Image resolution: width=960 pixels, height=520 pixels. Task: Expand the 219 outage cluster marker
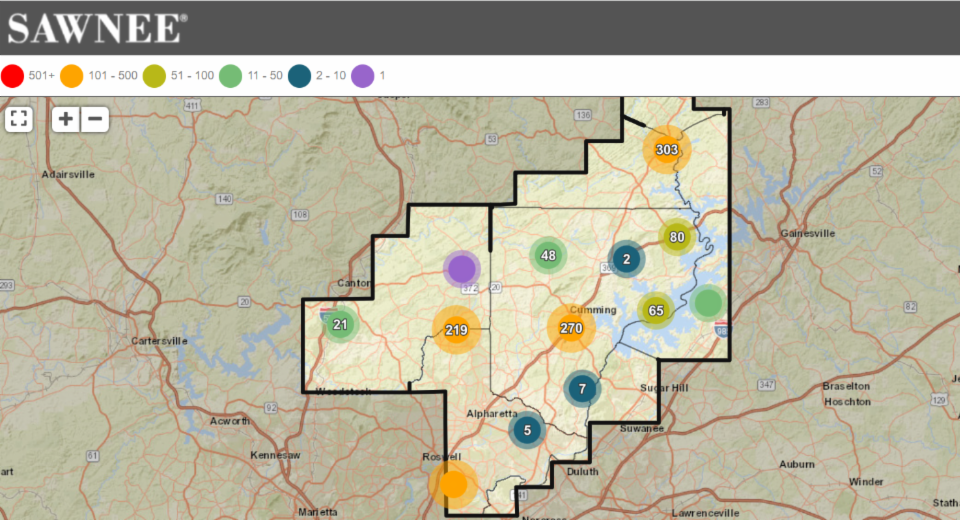click(x=456, y=330)
